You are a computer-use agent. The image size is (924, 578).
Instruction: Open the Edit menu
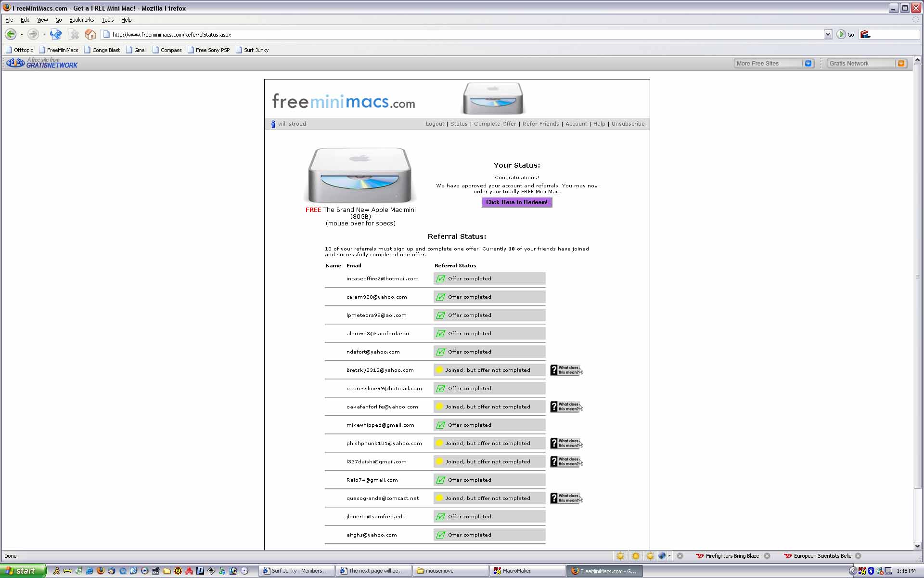pyautogui.click(x=25, y=20)
